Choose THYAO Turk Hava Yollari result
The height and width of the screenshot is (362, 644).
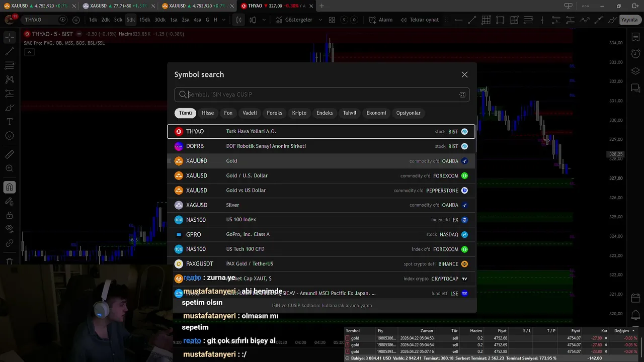pyautogui.click(x=321, y=131)
